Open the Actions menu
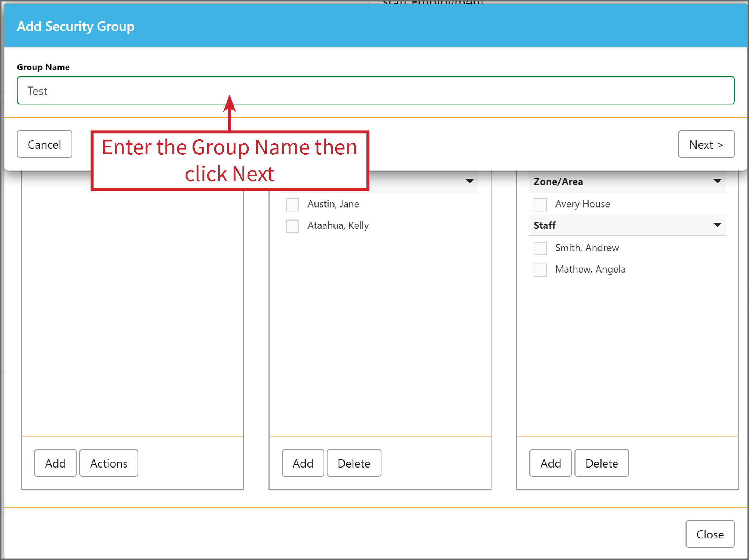749x560 pixels. [x=109, y=463]
